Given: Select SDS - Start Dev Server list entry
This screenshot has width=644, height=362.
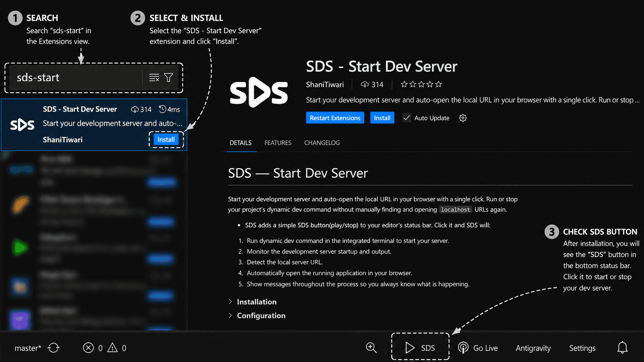Looking at the screenshot, I should click(94, 125).
